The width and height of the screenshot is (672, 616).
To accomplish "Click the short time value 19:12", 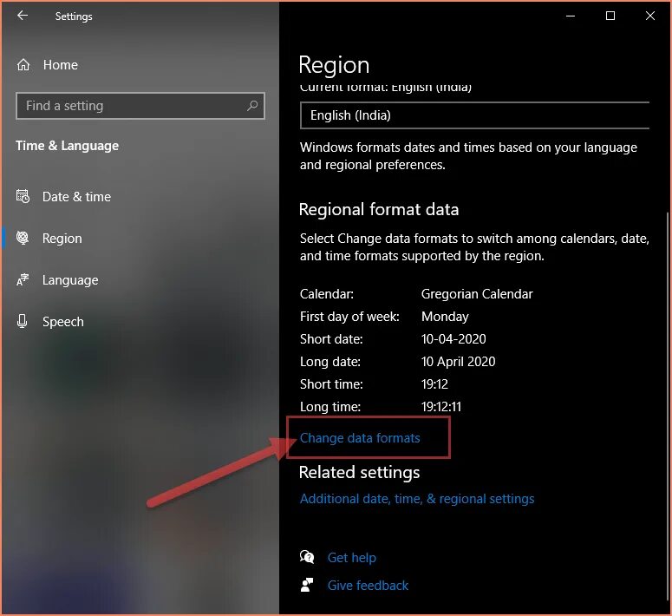I will click(434, 384).
